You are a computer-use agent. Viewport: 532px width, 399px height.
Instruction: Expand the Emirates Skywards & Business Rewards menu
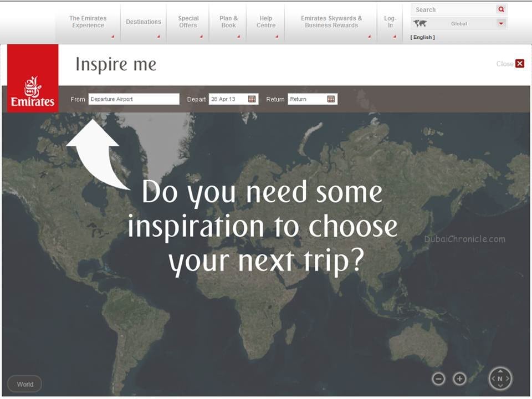[x=331, y=22]
